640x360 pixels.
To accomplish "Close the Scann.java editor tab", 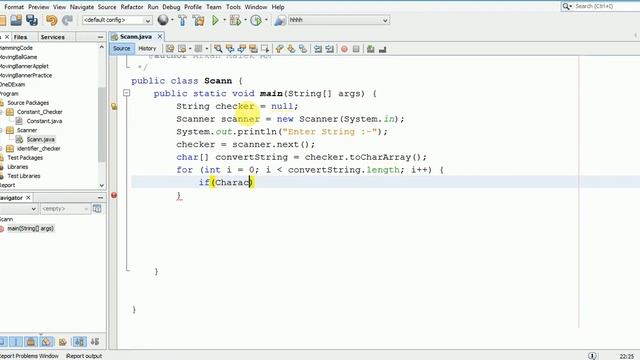I will tap(160, 37).
